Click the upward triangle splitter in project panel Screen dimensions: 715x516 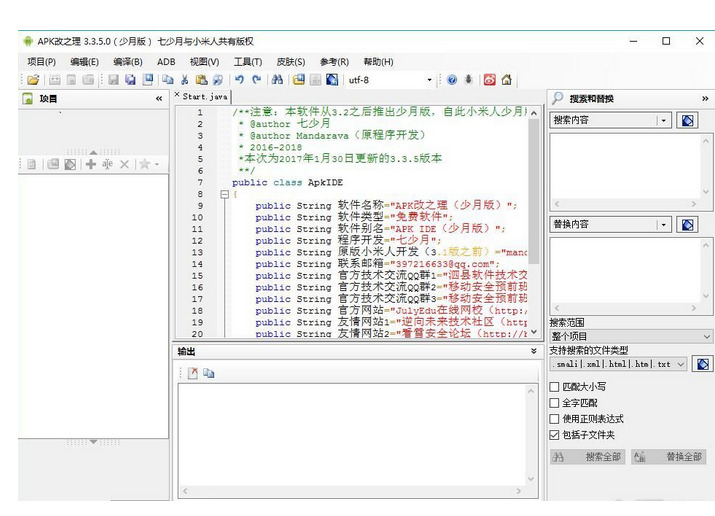[93, 152]
